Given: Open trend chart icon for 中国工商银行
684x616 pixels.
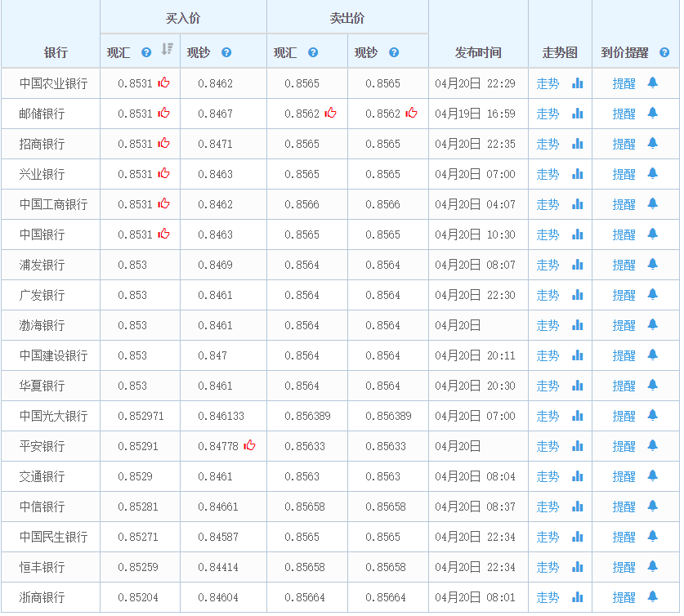Looking at the screenshot, I should point(578,204).
